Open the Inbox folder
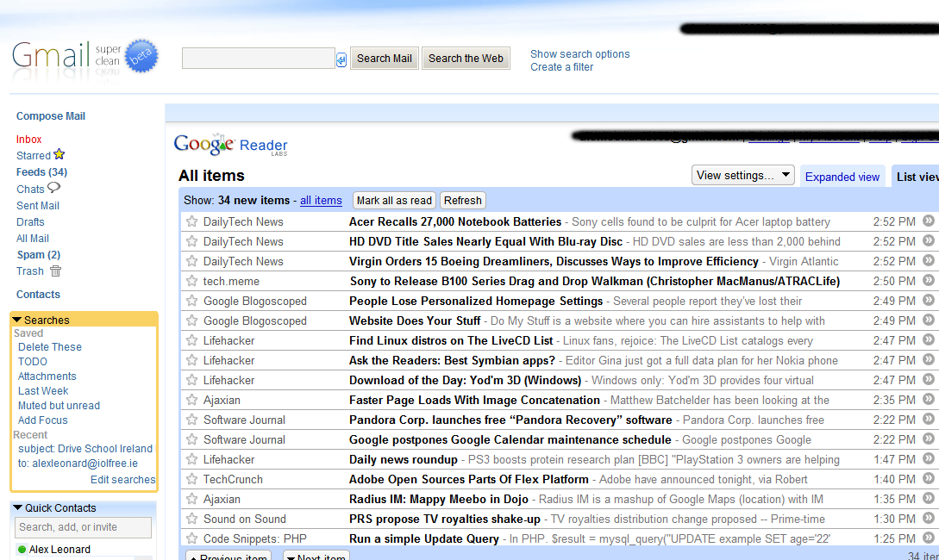Screen dimensions: 939x560 click(x=28, y=139)
